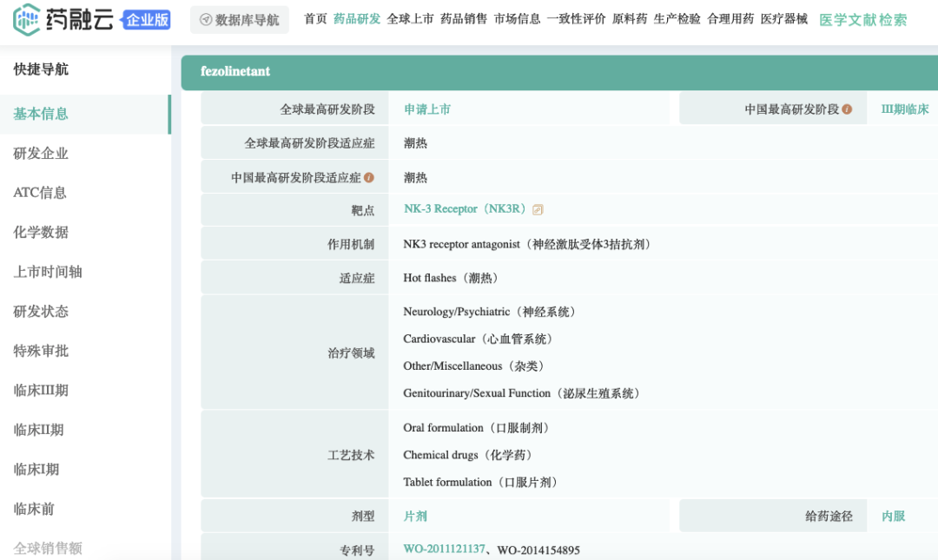Open the 一致性评价 menu item
Image resolution: width=938 pixels, height=560 pixels.
coord(576,19)
